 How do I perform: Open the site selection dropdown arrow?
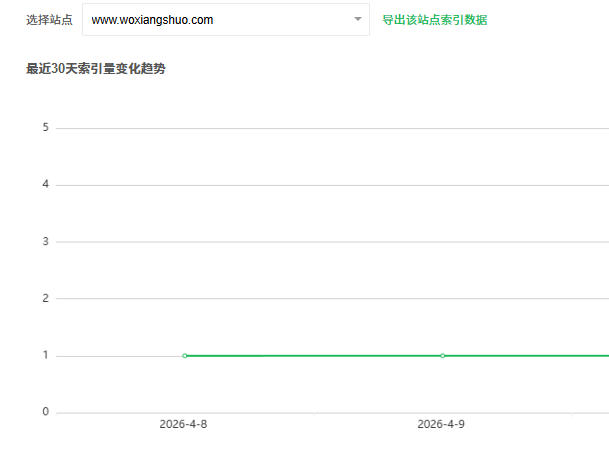(358, 19)
